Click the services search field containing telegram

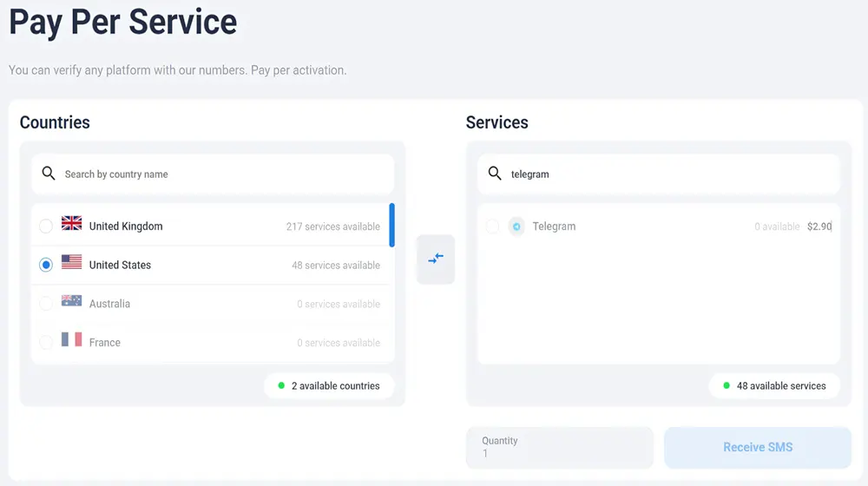[x=659, y=174]
